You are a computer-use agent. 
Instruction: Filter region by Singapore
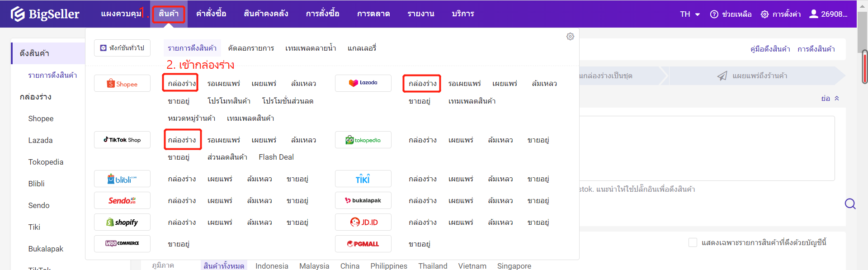(x=514, y=266)
